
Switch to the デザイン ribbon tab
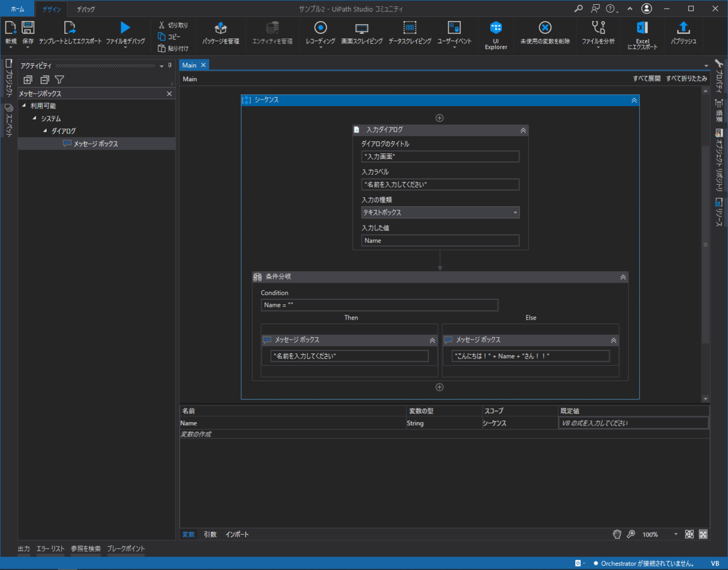52,9
